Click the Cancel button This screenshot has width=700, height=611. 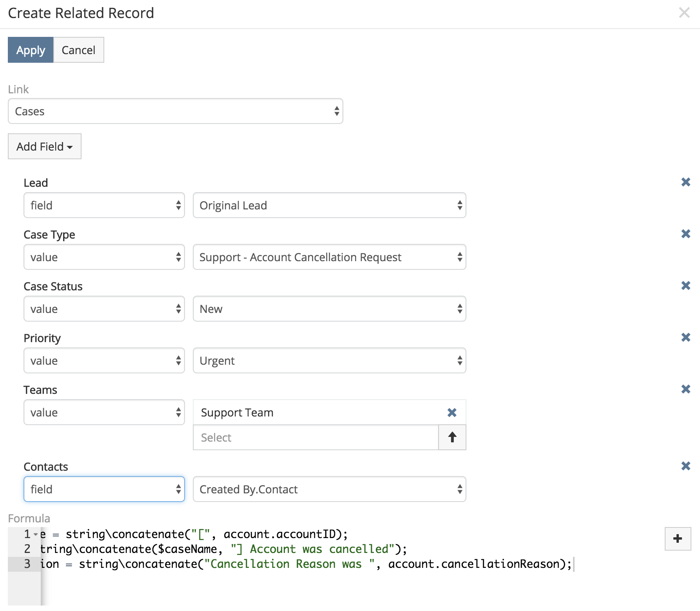pyautogui.click(x=78, y=50)
